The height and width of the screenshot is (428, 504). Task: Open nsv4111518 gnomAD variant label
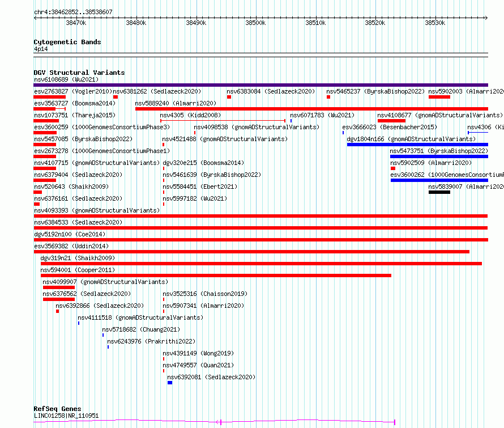point(140,317)
